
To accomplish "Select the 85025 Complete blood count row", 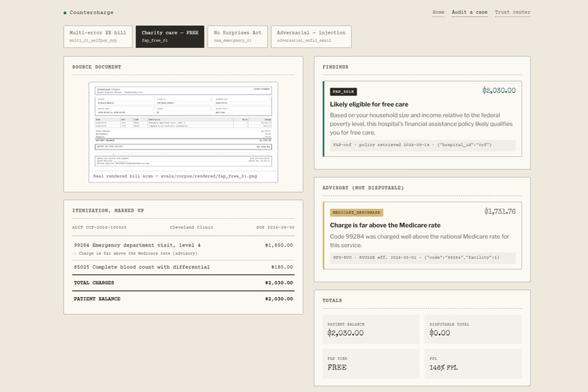I will point(183,267).
